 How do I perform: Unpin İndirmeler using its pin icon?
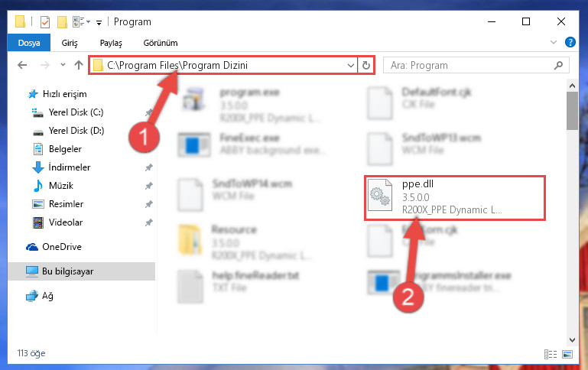coord(149,167)
